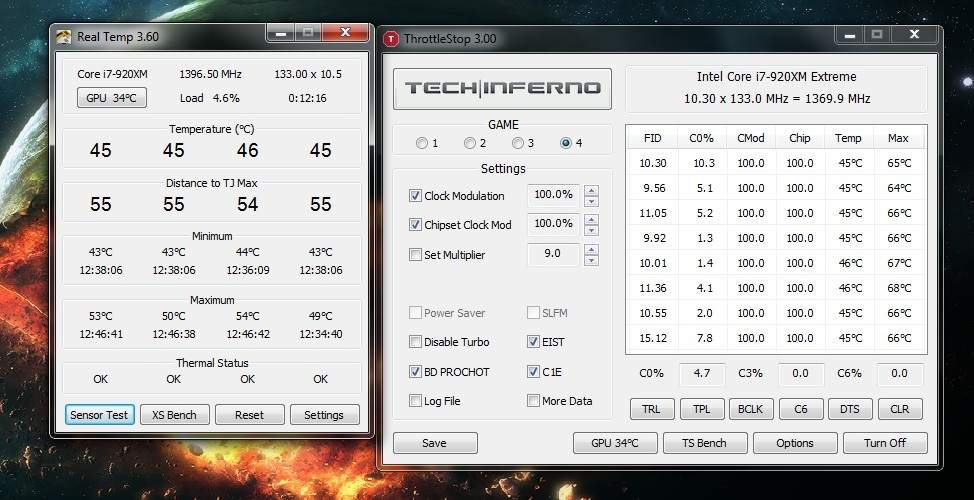Click the core temperature reading 46
This screenshot has height=500, width=974.
pos(248,150)
